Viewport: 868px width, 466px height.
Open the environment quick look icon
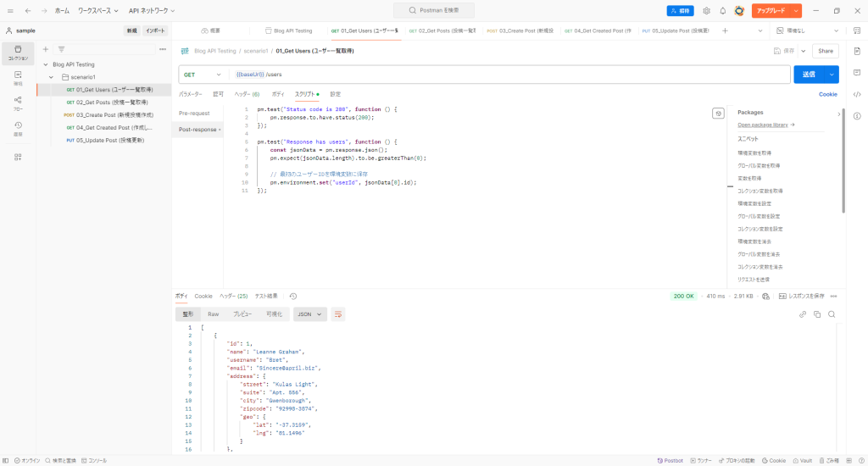pos(856,31)
